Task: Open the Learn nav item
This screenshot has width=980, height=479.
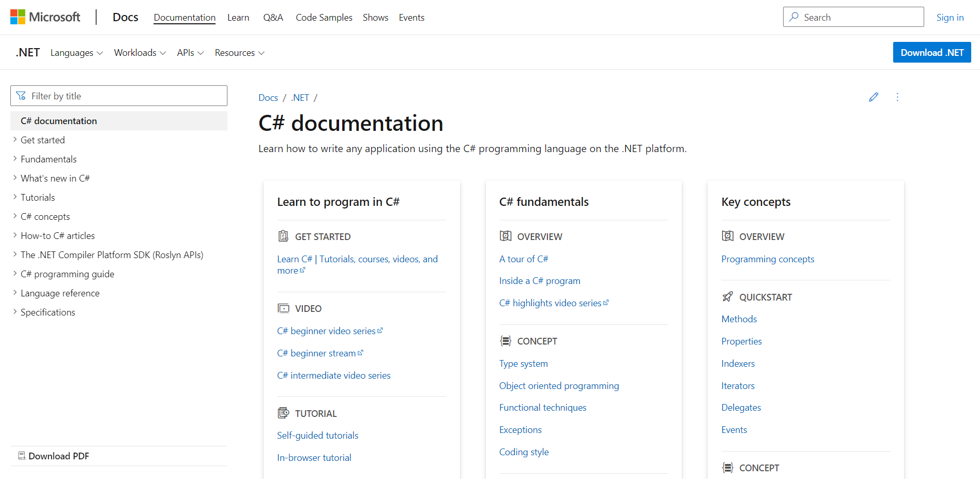Action: coord(238,18)
